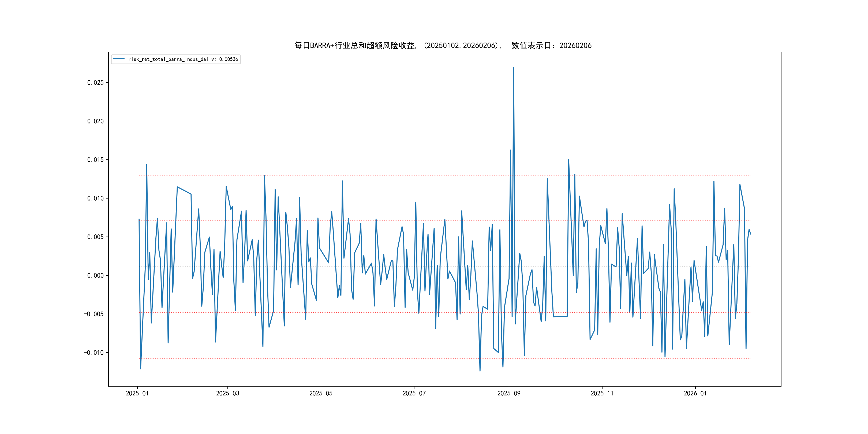The width and height of the screenshot is (868, 434).
Task: Click the tallest spike peak near 2025-09
Action: [x=514, y=68]
